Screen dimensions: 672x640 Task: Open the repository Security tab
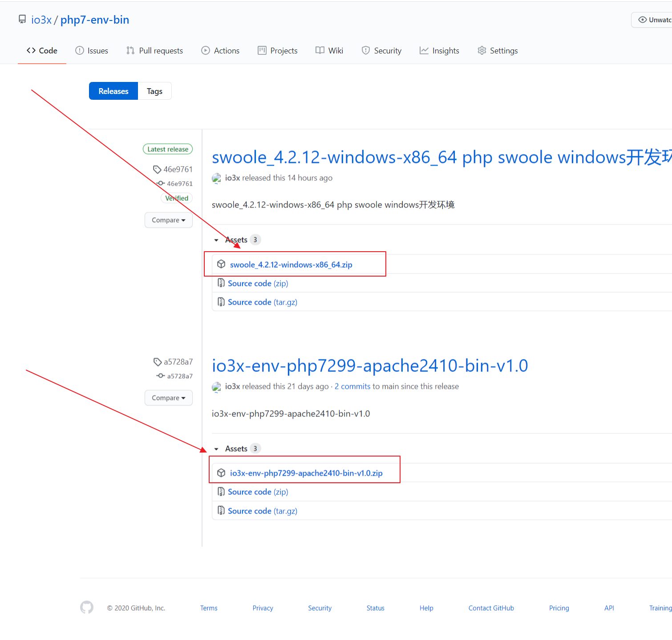click(381, 51)
